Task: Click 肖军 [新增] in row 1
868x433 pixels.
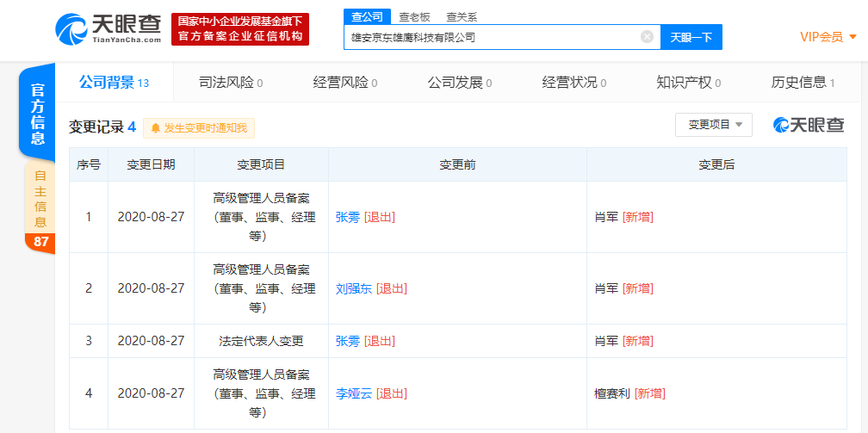Action: (623, 217)
